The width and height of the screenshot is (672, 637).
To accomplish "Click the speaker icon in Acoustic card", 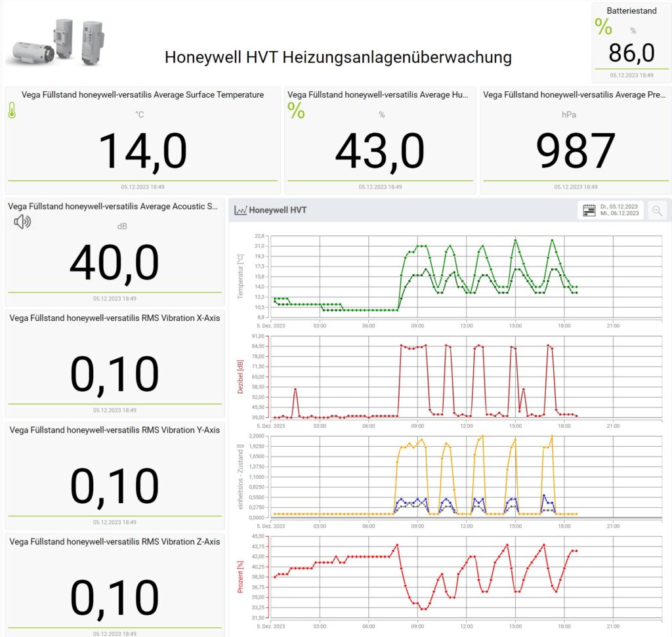I will tap(22, 222).
